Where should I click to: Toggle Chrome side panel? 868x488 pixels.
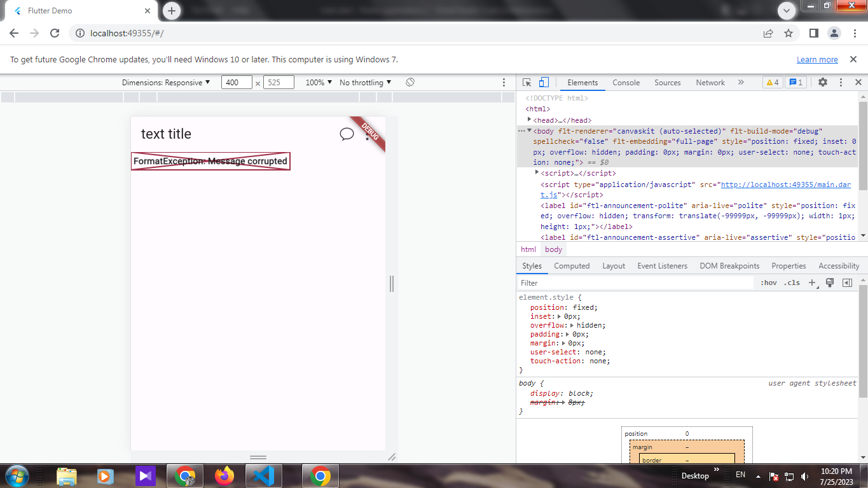(x=813, y=33)
